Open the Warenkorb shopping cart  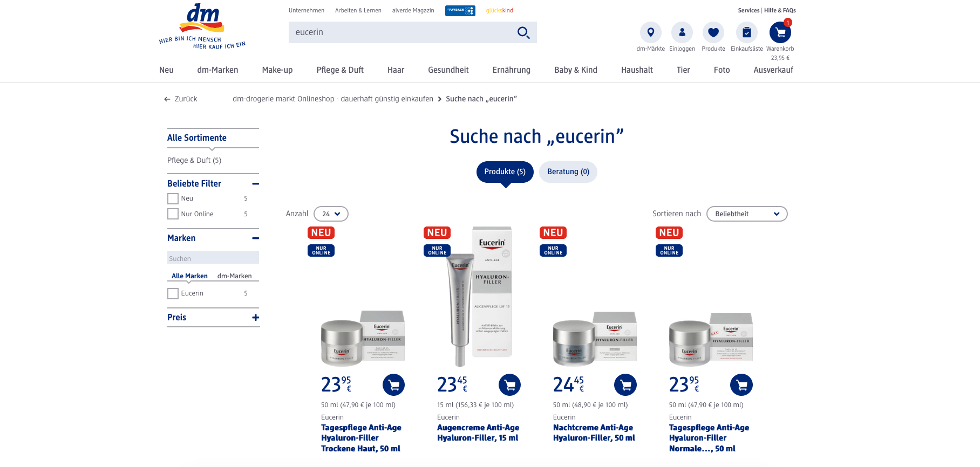(780, 33)
